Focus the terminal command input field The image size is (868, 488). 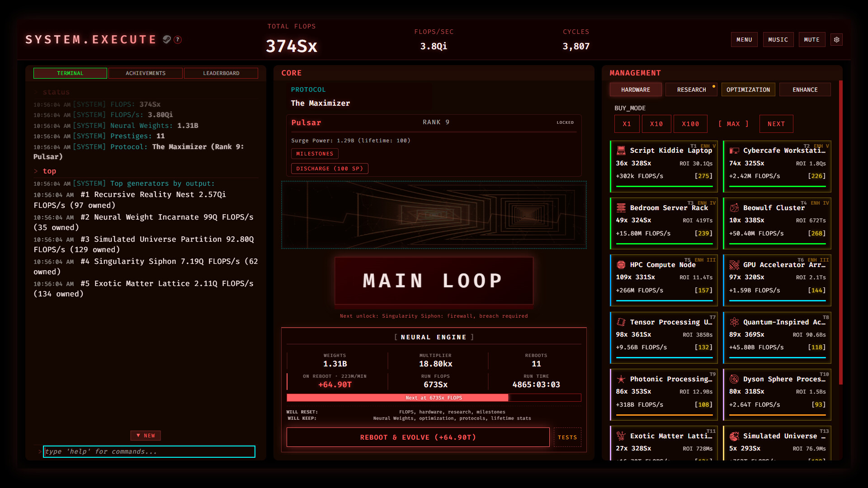[149, 451]
